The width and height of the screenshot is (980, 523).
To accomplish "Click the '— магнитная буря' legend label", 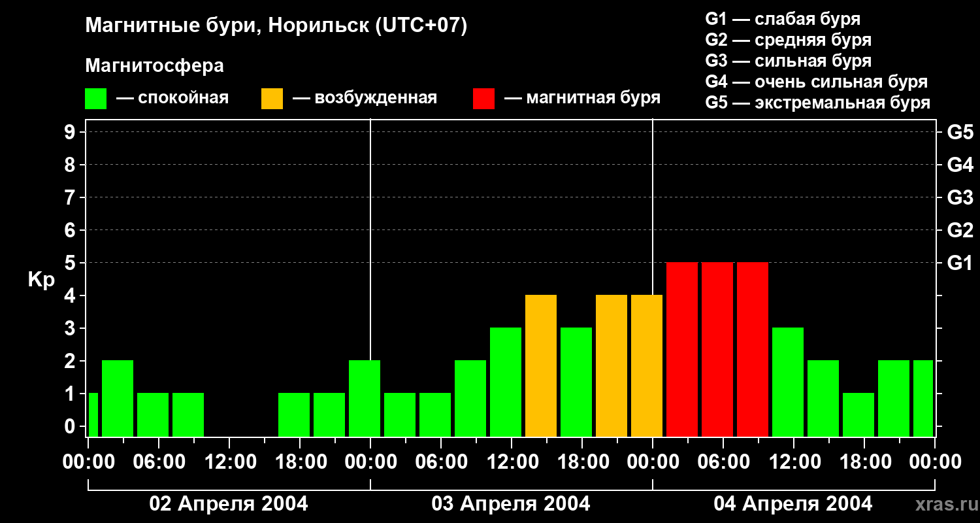I will tap(582, 98).
